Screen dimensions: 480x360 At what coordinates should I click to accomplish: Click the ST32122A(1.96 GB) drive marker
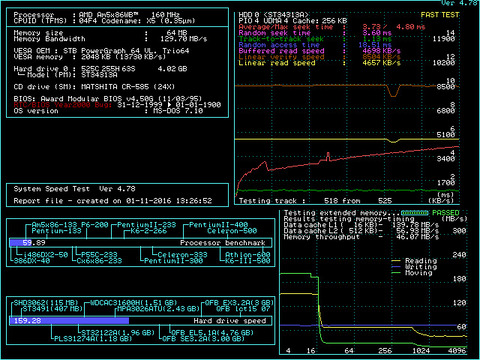pyautogui.click(x=118, y=333)
